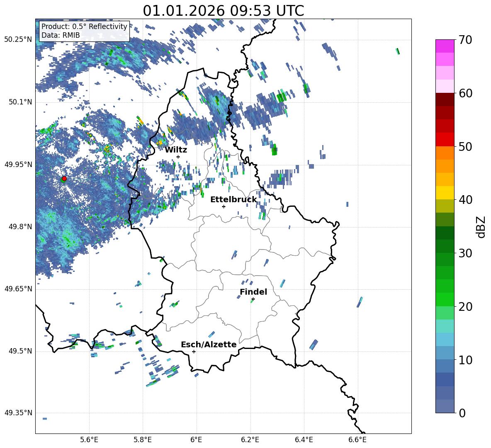
Task: Click the 40 value on the colorbar
Action: click(465, 200)
